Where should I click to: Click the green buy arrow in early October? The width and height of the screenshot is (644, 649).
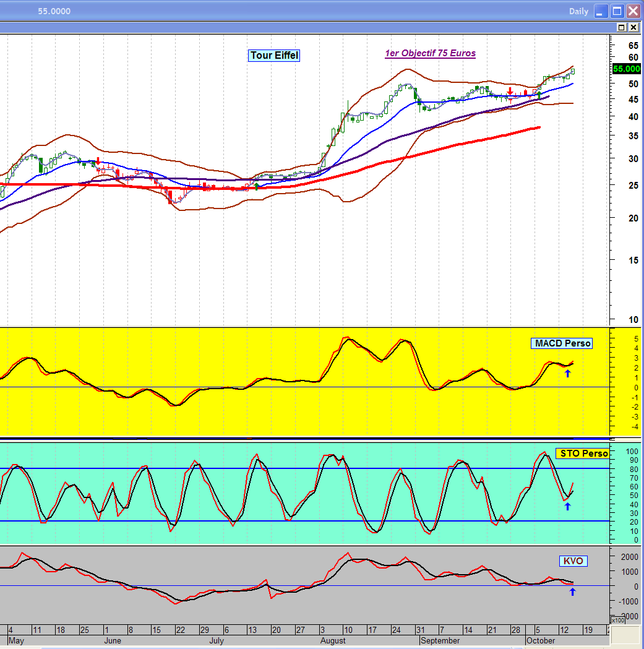click(x=539, y=95)
